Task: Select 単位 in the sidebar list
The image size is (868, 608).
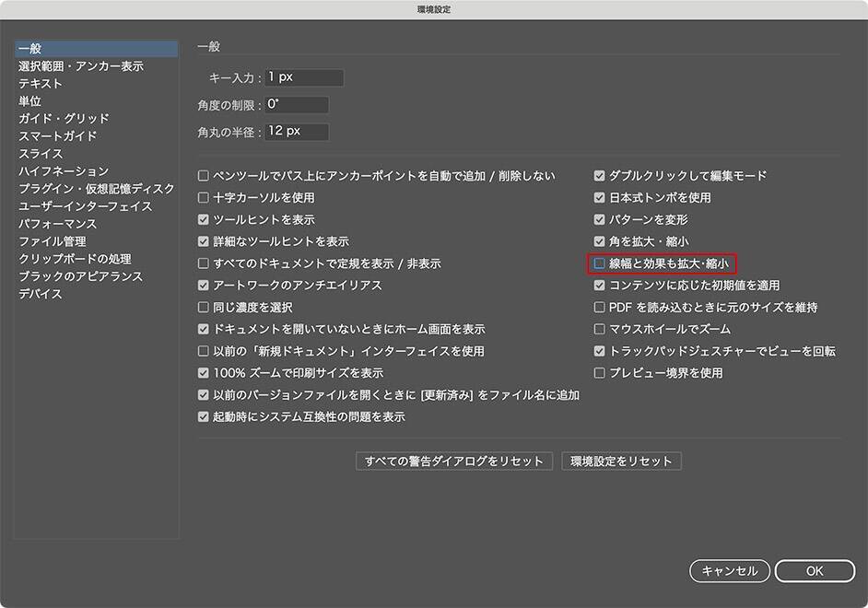Action: pyautogui.click(x=29, y=101)
